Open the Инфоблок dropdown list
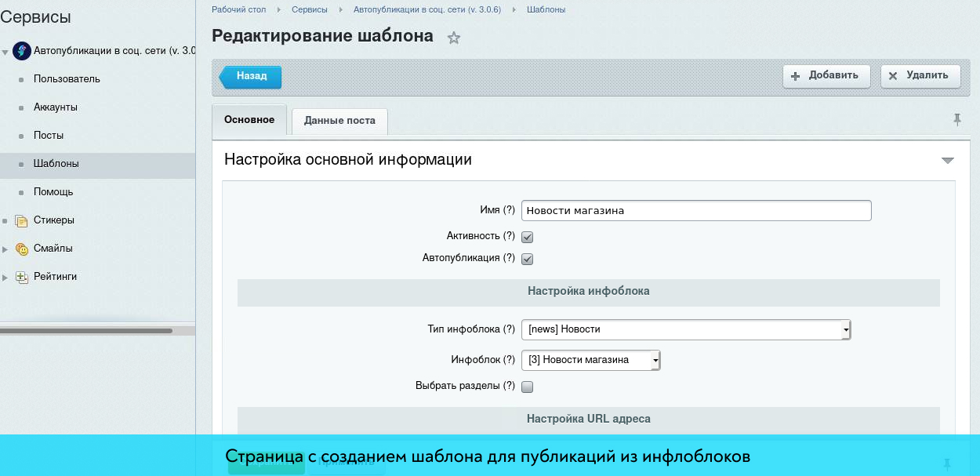This screenshot has width=980, height=476. tap(590, 361)
